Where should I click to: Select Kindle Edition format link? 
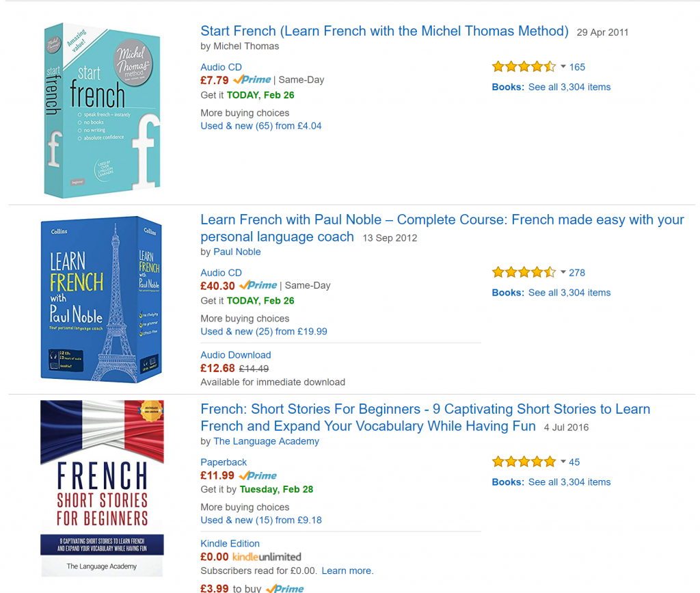(230, 544)
